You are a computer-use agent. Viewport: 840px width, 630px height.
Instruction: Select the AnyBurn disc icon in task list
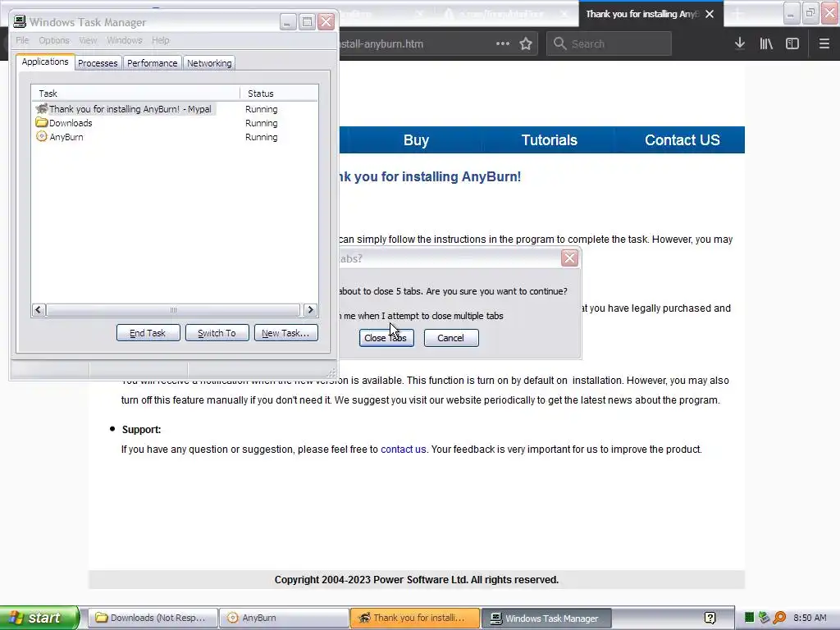coord(42,137)
